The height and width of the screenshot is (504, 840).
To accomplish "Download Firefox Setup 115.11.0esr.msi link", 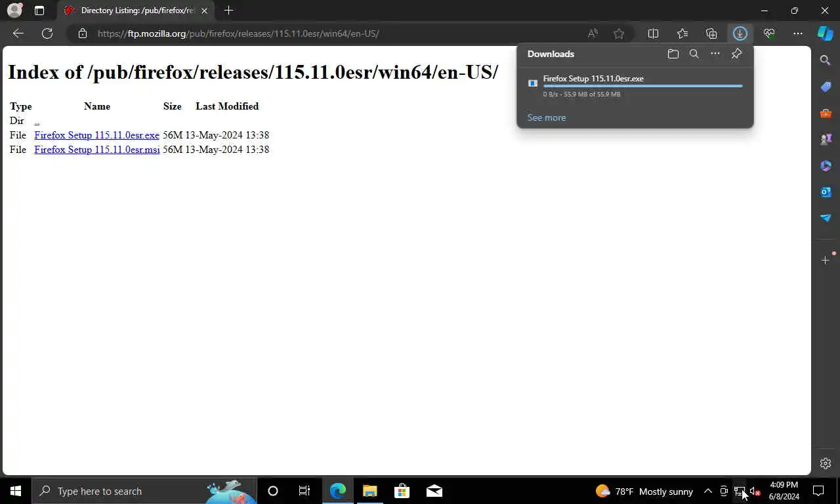I will point(97,150).
